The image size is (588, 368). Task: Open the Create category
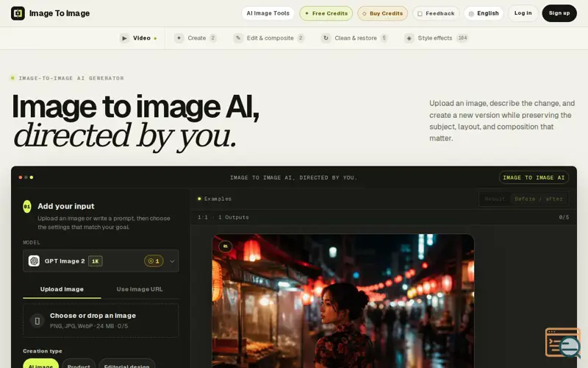pos(196,38)
